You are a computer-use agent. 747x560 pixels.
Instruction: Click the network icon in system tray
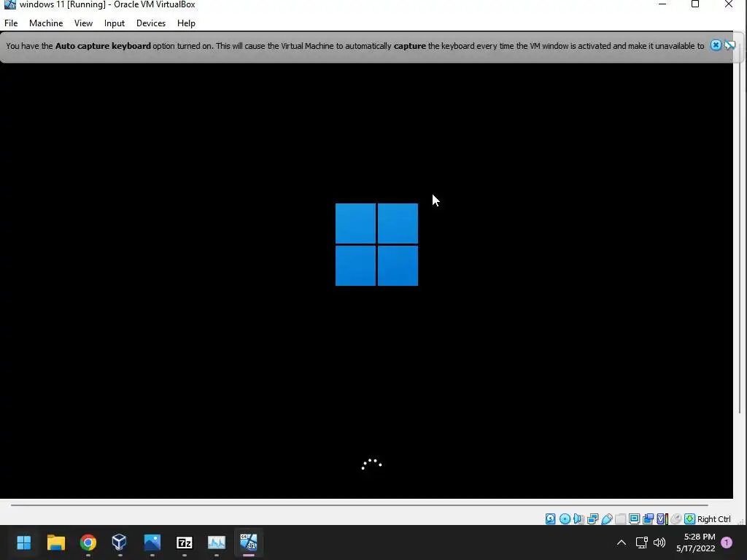coord(642,542)
